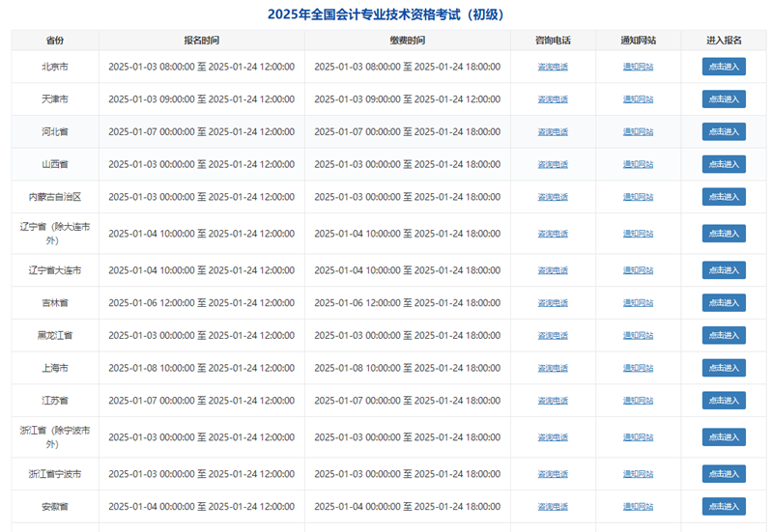Image resolution: width=773 pixels, height=532 pixels.
Task: Click 点击进入 button for 辽宁省大连市
Action: (x=723, y=270)
